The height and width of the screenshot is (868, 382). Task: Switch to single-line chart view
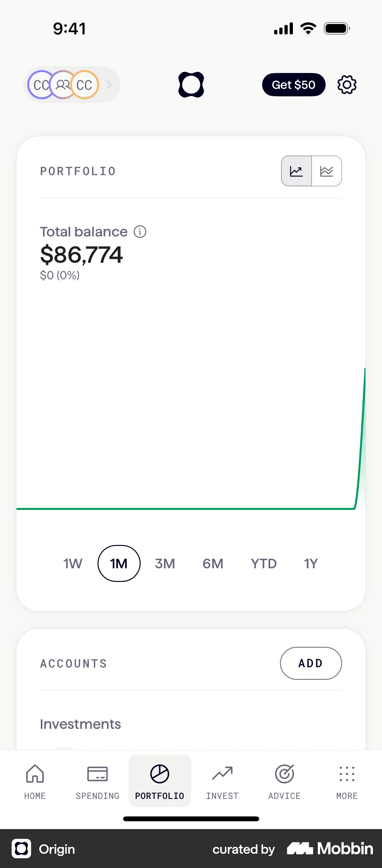[x=296, y=171]
